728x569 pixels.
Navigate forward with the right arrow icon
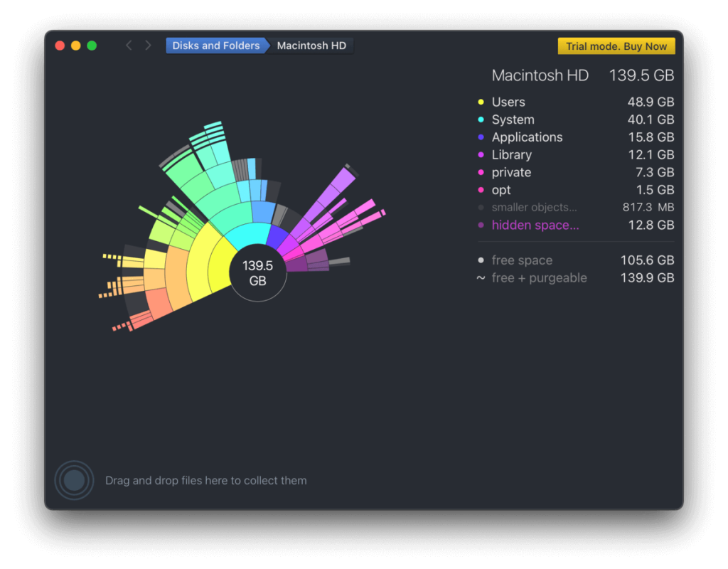(148, 45)
